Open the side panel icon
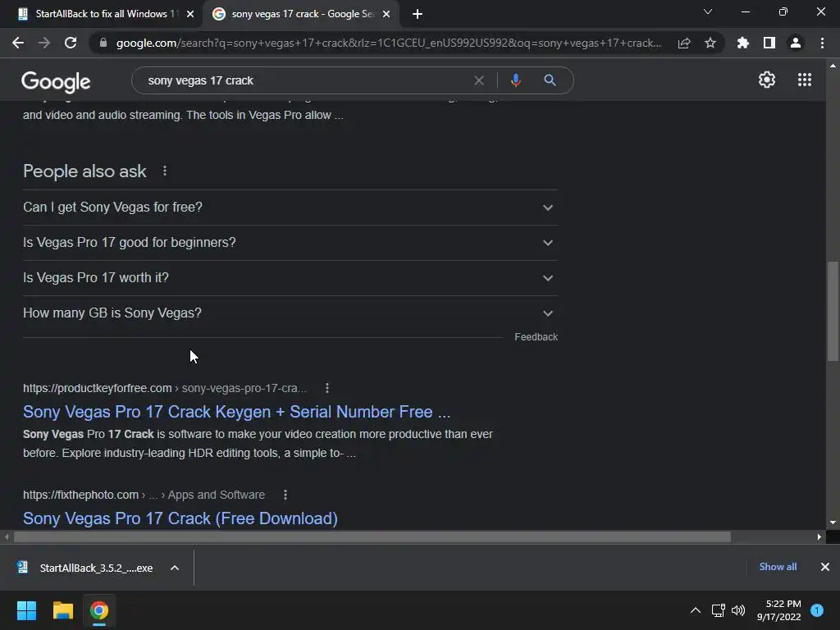 [x=769, y=43]
